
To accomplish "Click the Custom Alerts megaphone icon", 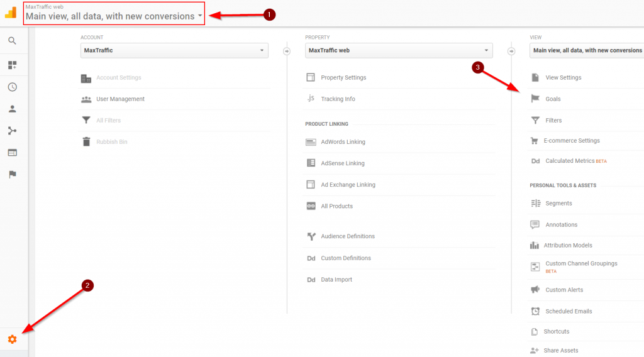I will [x=535, y=289].
